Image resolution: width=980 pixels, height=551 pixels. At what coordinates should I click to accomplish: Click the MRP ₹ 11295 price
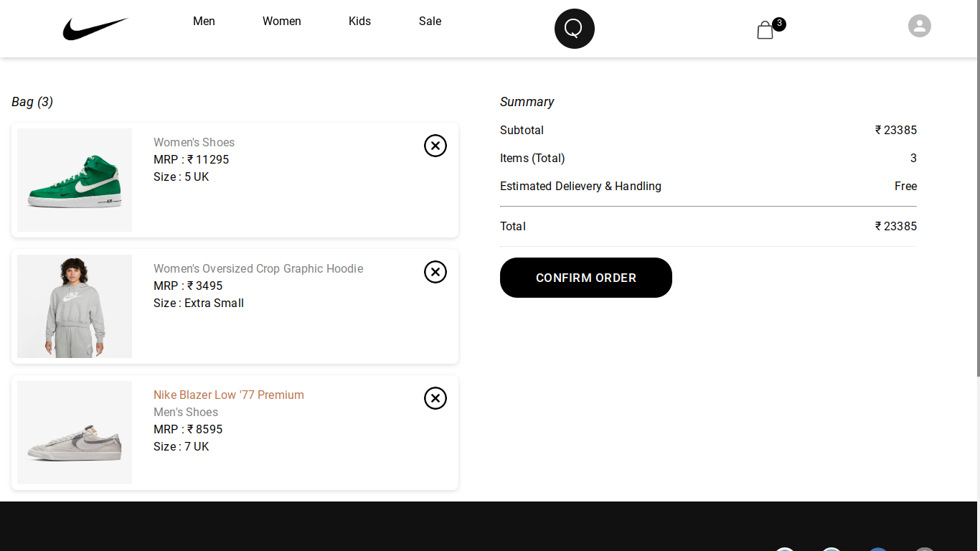coord(192,160)
